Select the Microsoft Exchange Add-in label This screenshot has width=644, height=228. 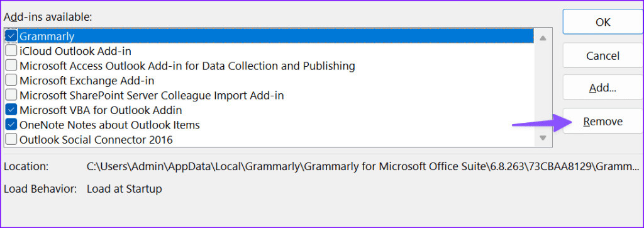pos(87,81)
